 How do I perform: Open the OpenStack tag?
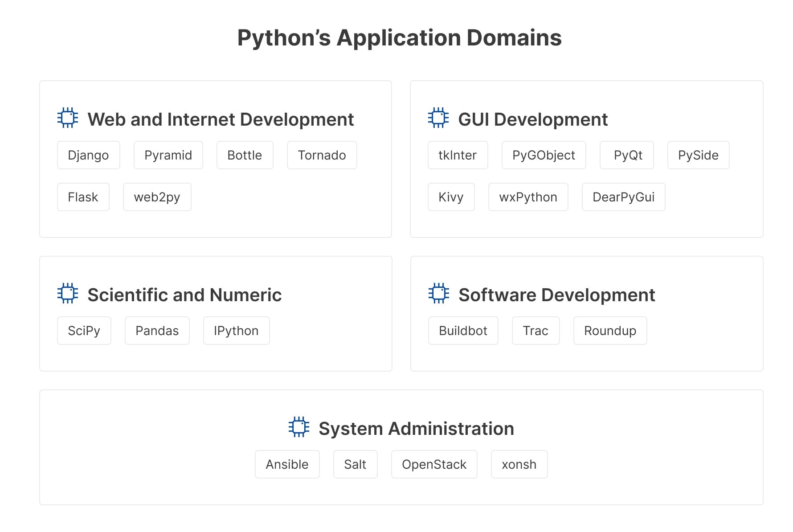pyautogui.click(x=434, y=464)
